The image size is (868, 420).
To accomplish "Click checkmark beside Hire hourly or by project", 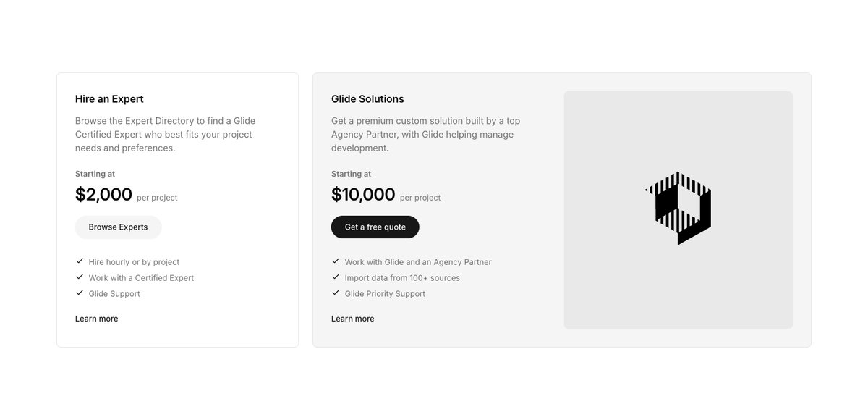I will 80,261.
